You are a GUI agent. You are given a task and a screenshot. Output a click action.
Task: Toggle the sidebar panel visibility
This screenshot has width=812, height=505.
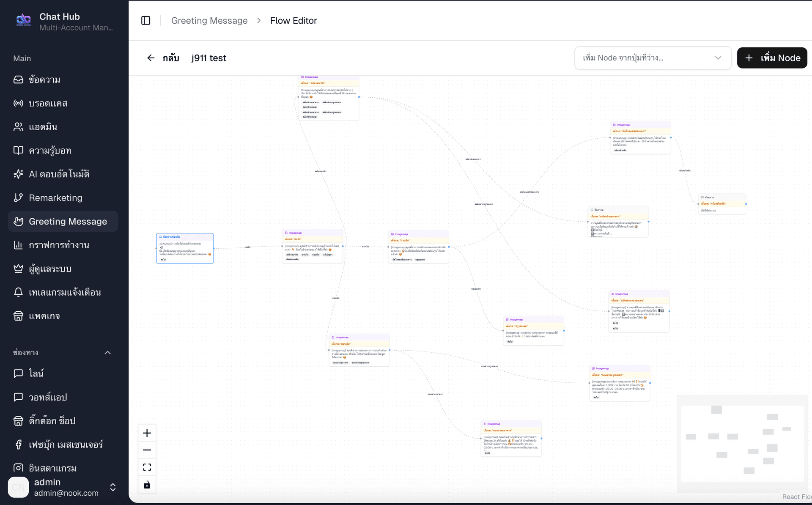click(x=146, y=20)
